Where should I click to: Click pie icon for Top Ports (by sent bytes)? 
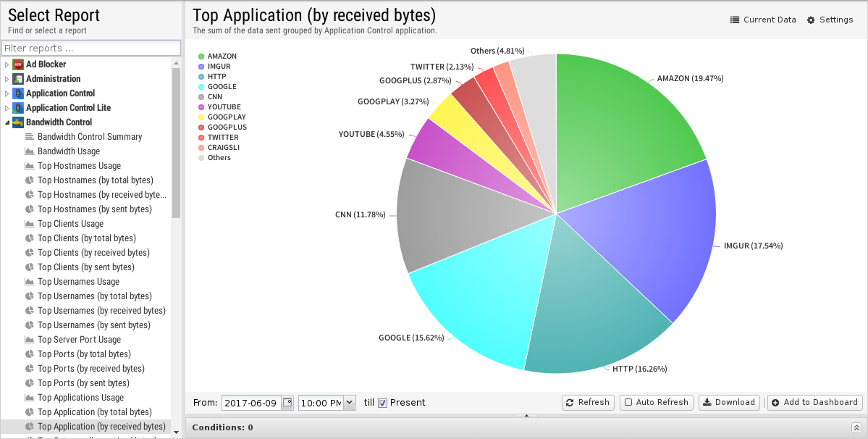tap(30, 383)
